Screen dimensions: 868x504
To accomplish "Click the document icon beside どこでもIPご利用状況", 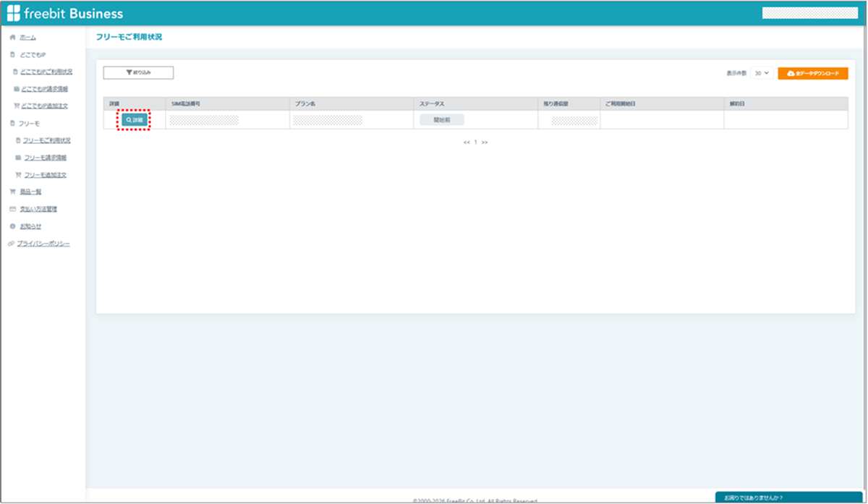I will (17, 72).
